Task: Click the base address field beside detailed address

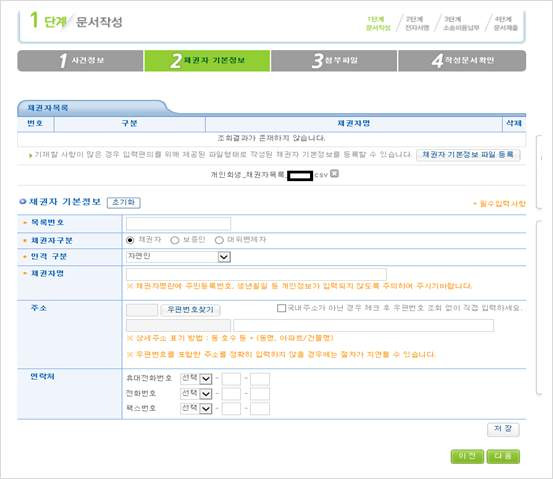Action: [178, 325]
